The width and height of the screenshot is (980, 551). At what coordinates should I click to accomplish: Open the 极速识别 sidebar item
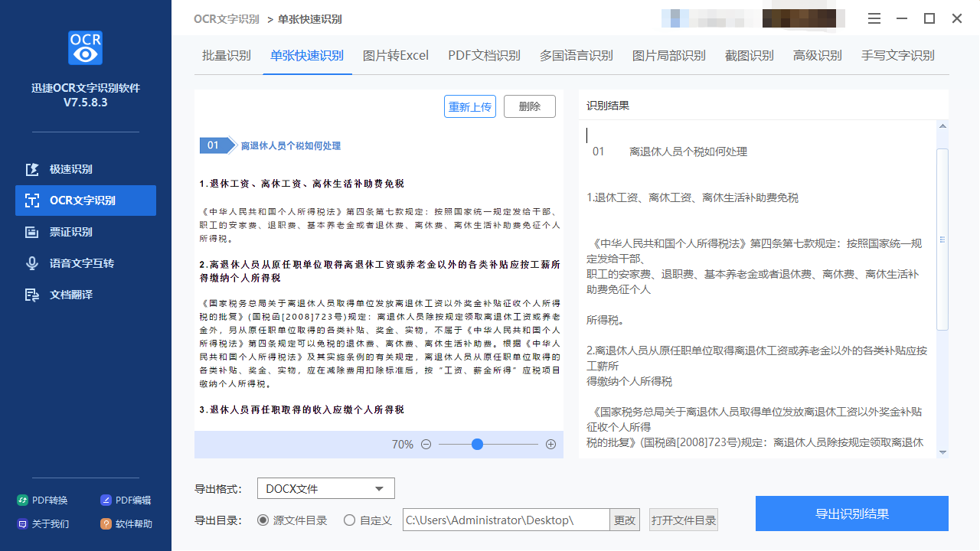[x=86, y=169]
